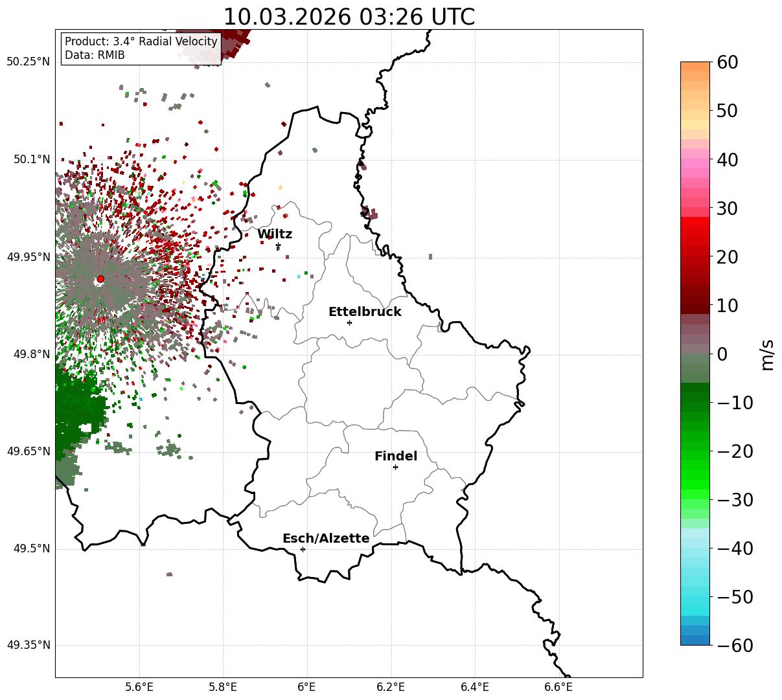782x700 pixels.
Task: Click the orange top segment of colorbar
Action: [695, 67]
